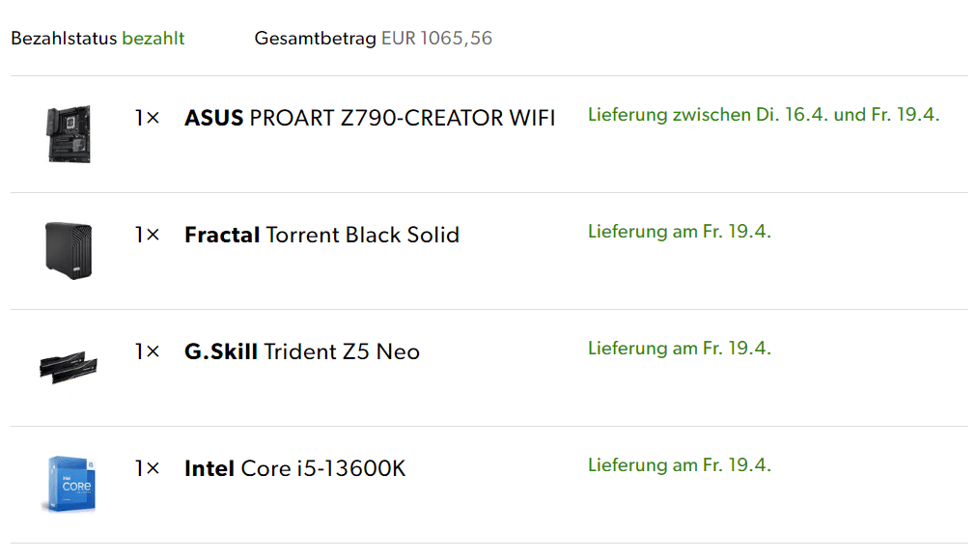Click the 1× quantity beside Fractal Torrent
Image resolution: width=977 pixels, height=560 pixels.
147,236
